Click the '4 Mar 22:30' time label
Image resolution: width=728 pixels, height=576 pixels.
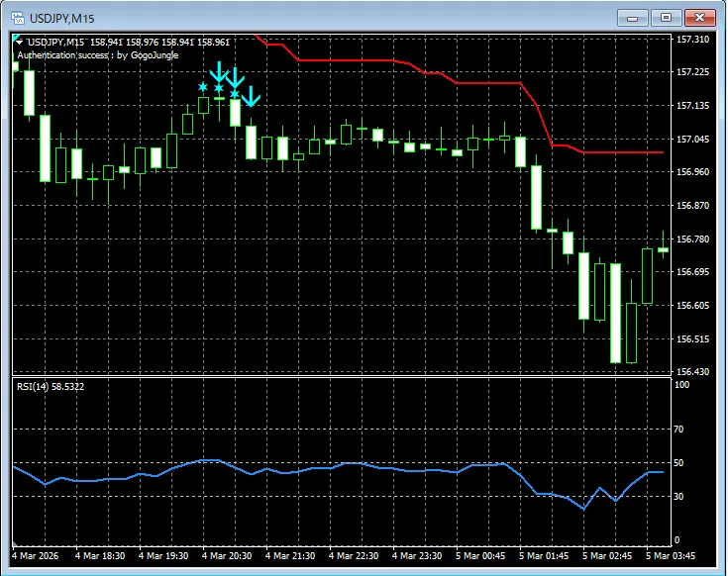pos(354,555)
